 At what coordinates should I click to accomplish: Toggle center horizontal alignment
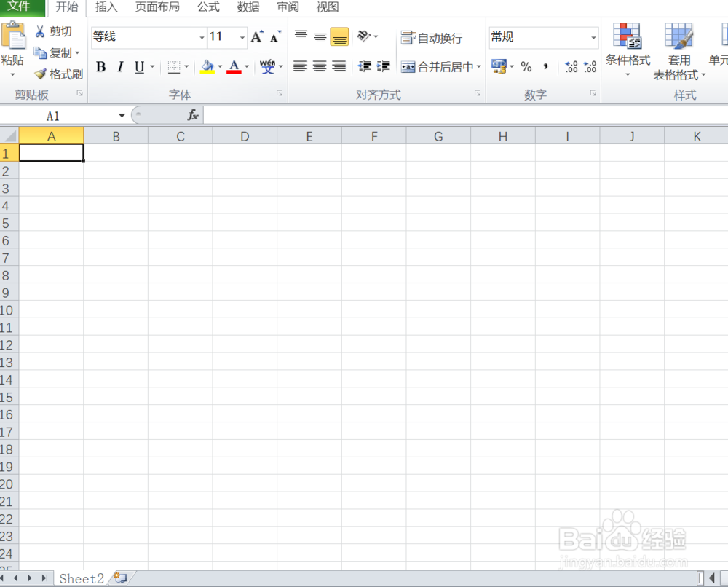[x=320, y=66]
